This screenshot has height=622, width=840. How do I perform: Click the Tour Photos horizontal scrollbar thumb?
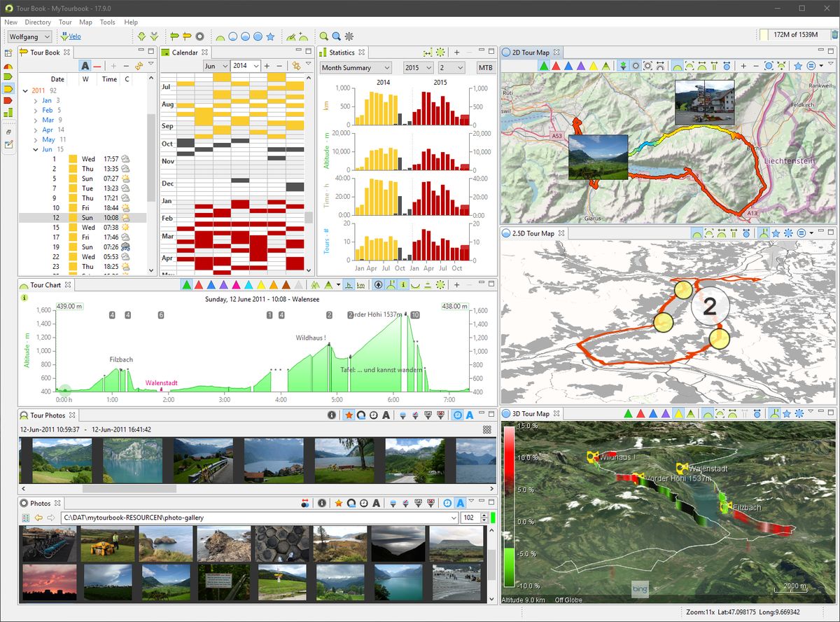pos(130,489)
